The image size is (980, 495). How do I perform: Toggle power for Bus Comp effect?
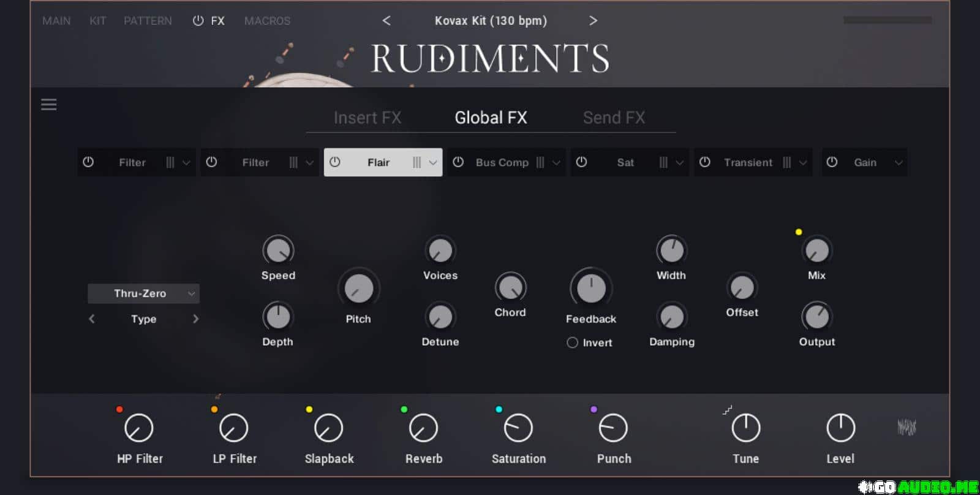458,162
